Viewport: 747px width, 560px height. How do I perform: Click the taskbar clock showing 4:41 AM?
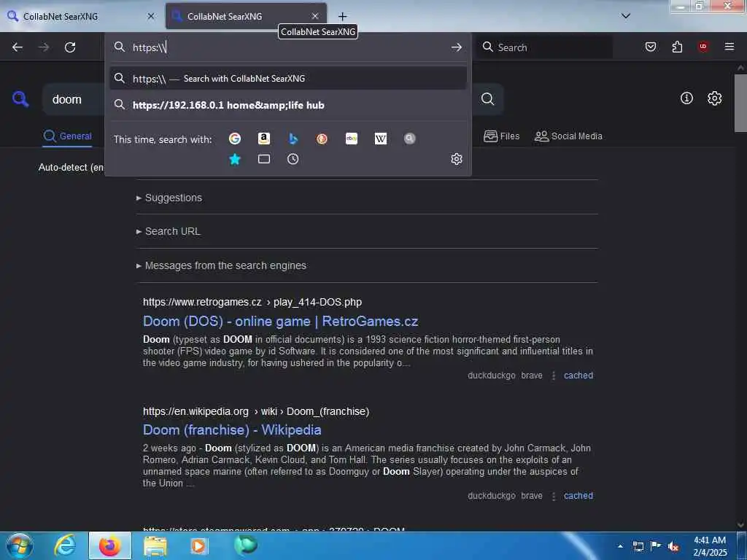710,546
